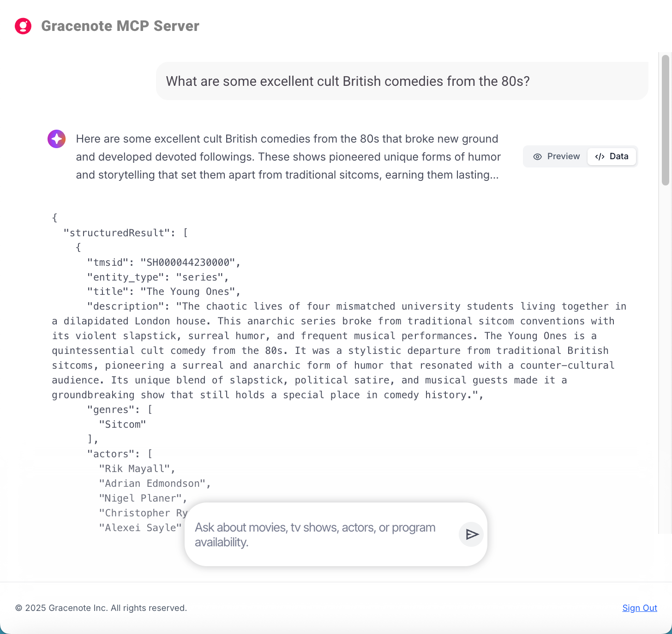Click the user question about British comedies
The height and width of the screenshot is (634, 672).
pos(348,81)
